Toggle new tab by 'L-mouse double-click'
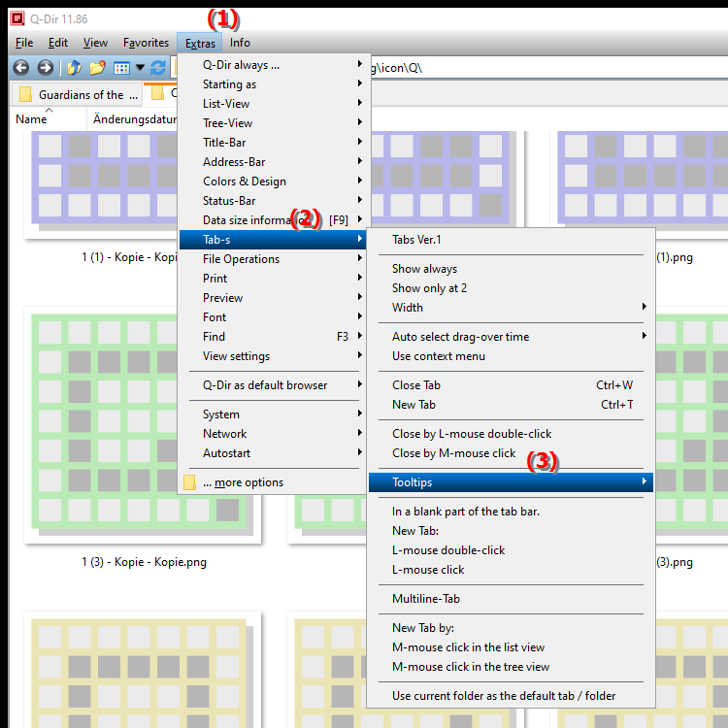728x728 pixels. (x=511, y=550)
